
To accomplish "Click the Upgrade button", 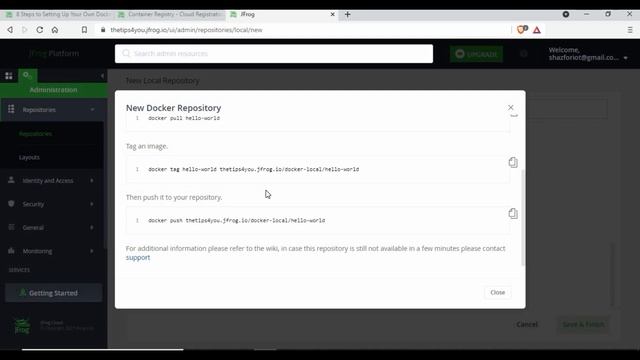I will pyautogui.click(x=476, y=54).
